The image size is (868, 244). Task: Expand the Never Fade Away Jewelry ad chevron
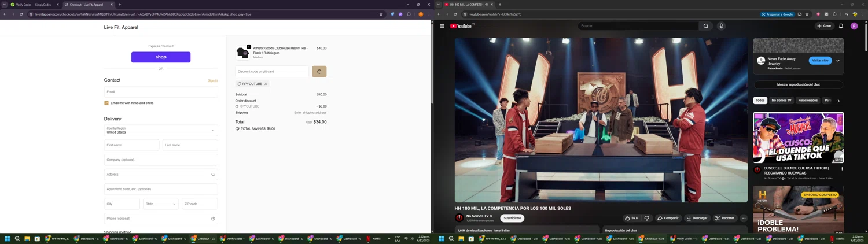click(837, 61)
